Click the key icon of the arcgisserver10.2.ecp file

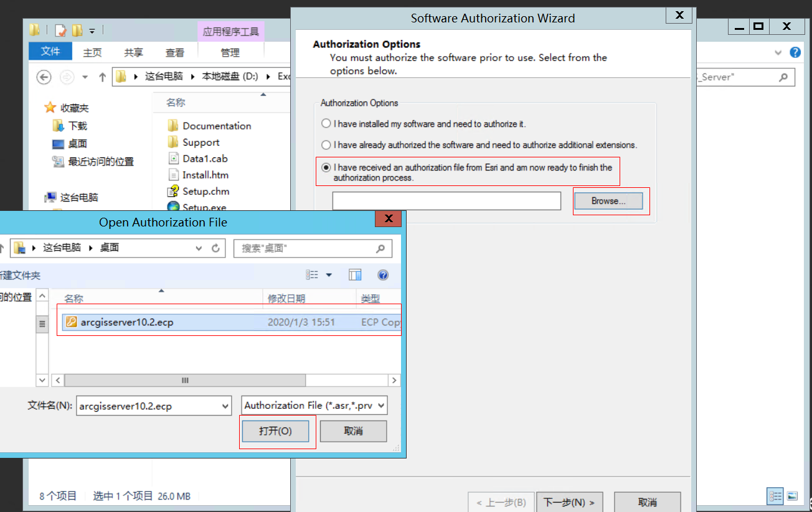point(71,322)
